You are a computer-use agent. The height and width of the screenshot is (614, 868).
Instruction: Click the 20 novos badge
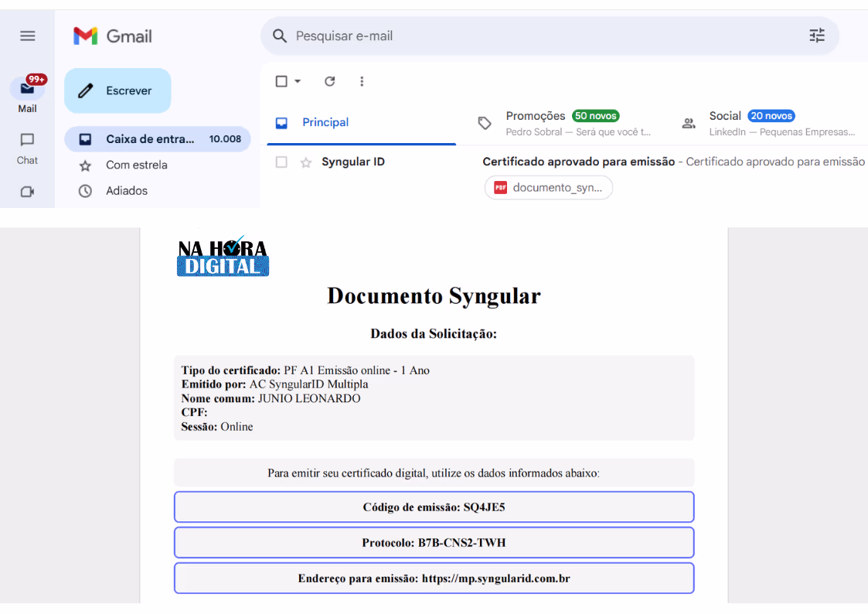click(771, 116)
